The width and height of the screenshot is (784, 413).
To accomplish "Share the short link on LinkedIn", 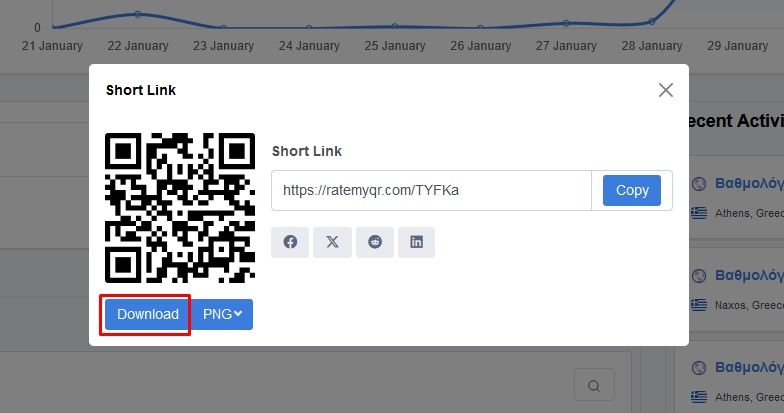I will pyautogui.click(x=416, y=242).
